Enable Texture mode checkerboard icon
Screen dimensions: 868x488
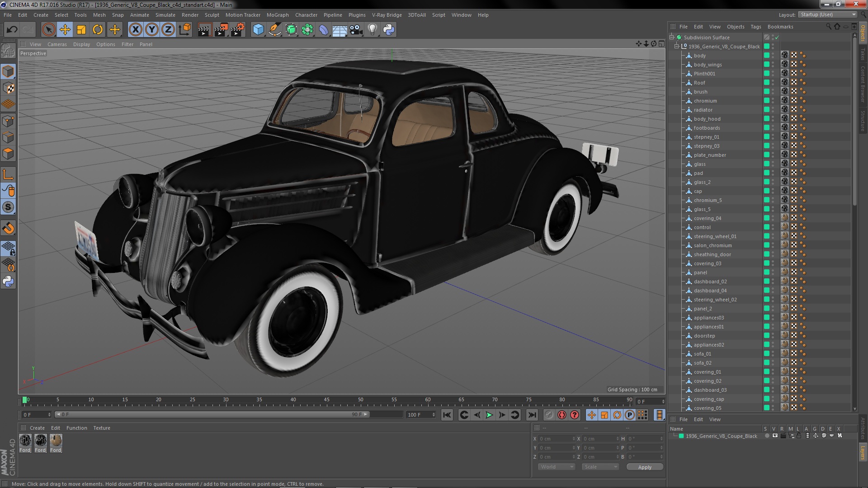click(8, 88)
